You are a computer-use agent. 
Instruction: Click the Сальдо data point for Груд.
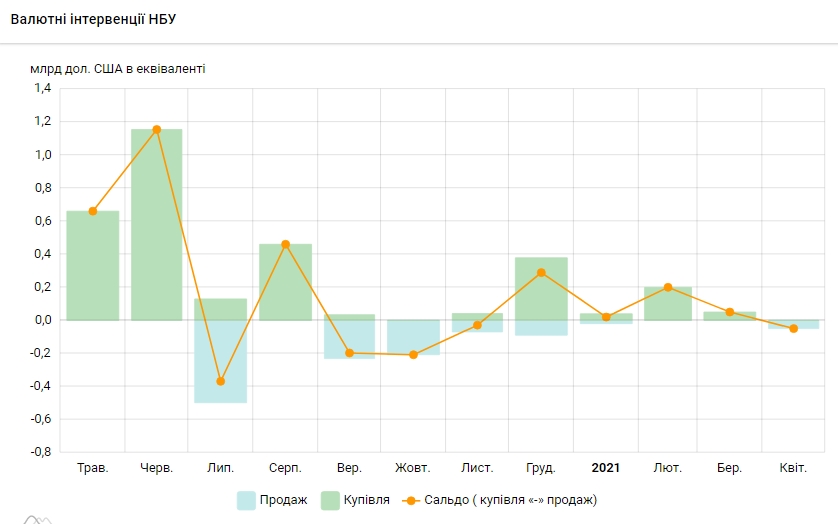(x=541, y=272)
